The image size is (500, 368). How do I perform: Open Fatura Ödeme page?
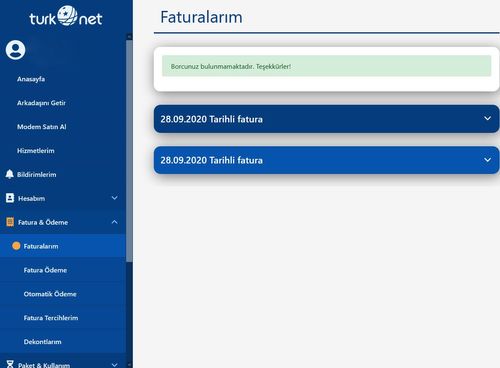point(45,270)
